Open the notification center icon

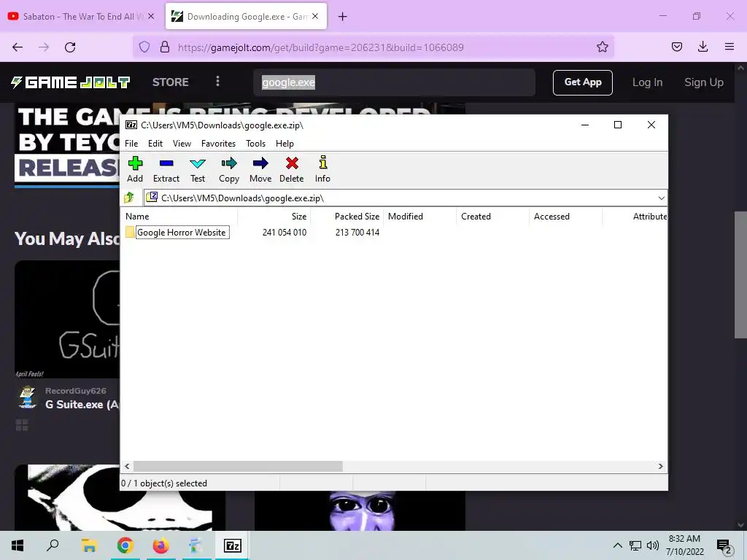tap(724, 547)
